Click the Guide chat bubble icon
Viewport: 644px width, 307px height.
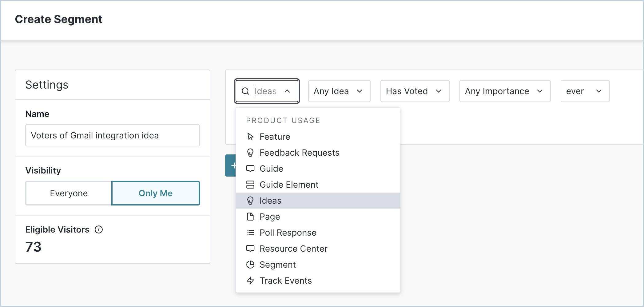250,169
